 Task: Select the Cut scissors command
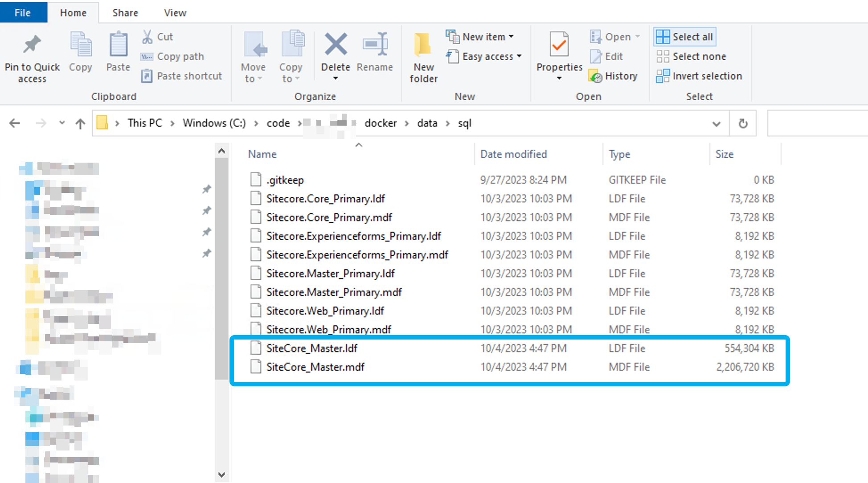[x=157, y=37]
